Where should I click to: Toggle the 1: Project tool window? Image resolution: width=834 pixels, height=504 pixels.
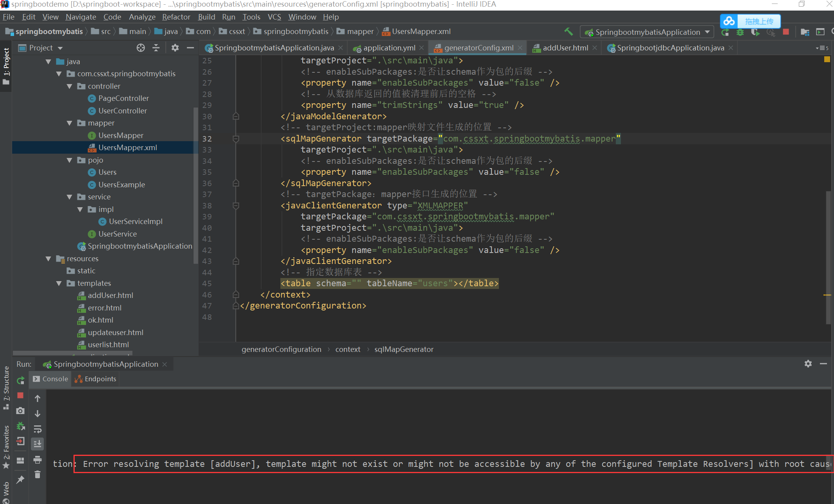(6, 66)
